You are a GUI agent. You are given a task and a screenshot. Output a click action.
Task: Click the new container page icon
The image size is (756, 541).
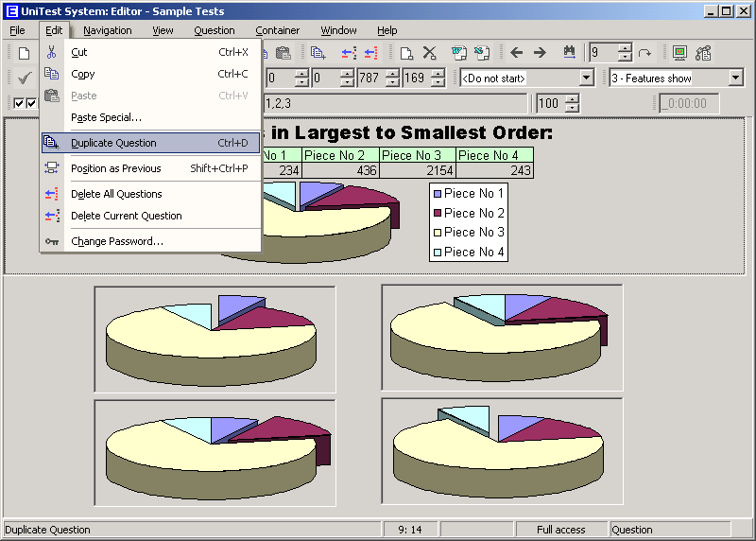point(406,53)
